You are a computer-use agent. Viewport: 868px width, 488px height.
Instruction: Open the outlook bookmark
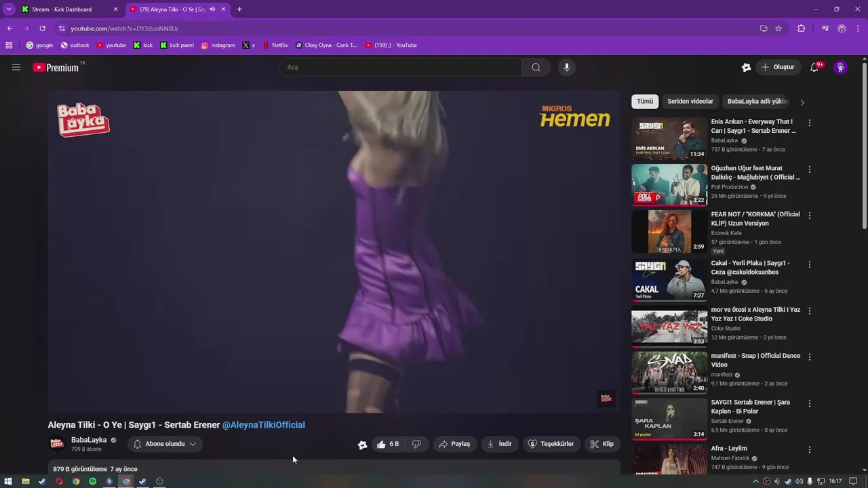coord(75,45)
